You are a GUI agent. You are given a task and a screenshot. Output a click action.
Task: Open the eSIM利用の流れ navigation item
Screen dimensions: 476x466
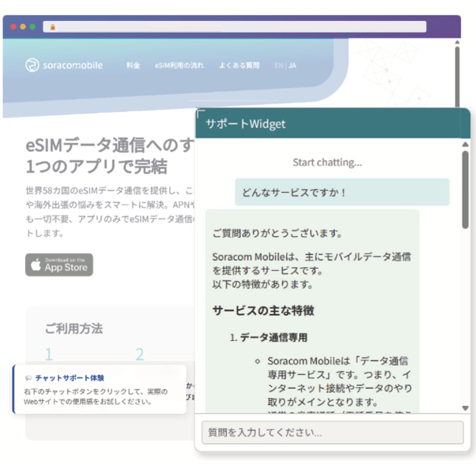coord(179,65)
